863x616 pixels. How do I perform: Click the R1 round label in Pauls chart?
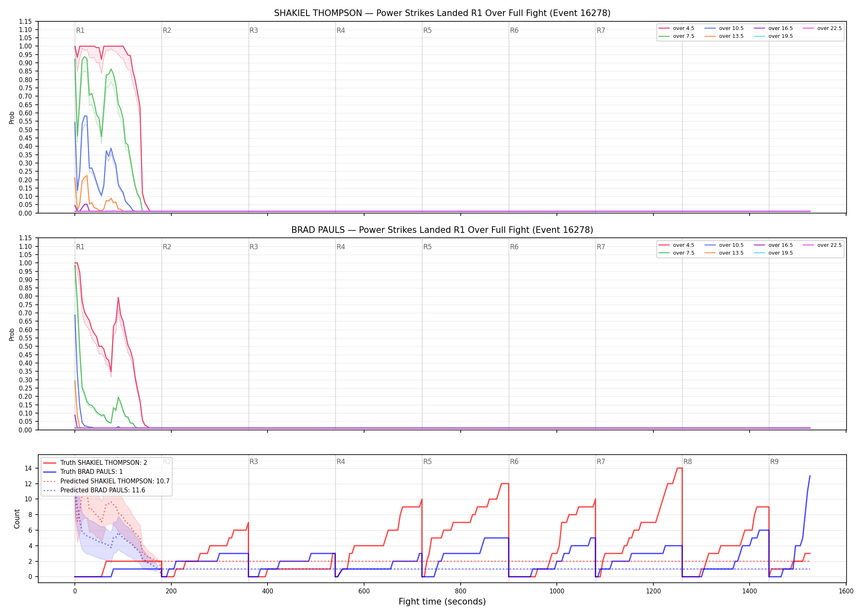coord(80,247)
